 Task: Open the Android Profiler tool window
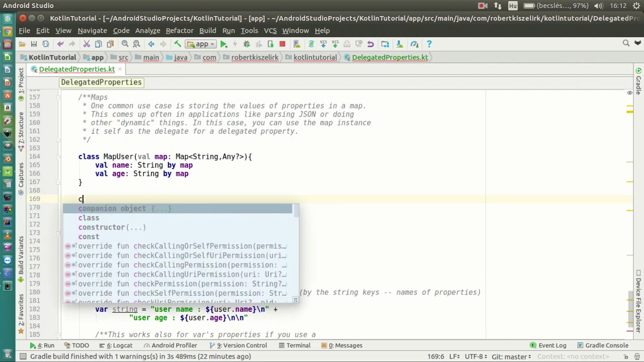pyautogui.click(x=170, y=345)
